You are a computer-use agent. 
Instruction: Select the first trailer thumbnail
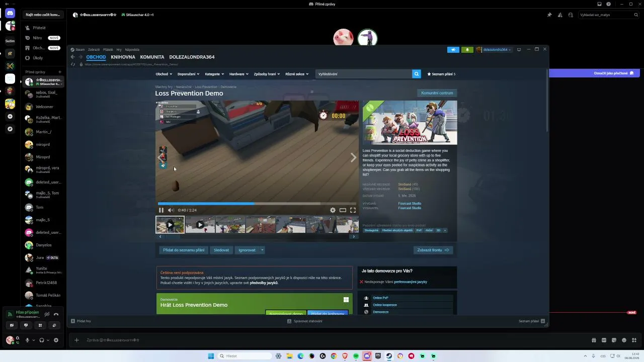click(x=170, y=225)
